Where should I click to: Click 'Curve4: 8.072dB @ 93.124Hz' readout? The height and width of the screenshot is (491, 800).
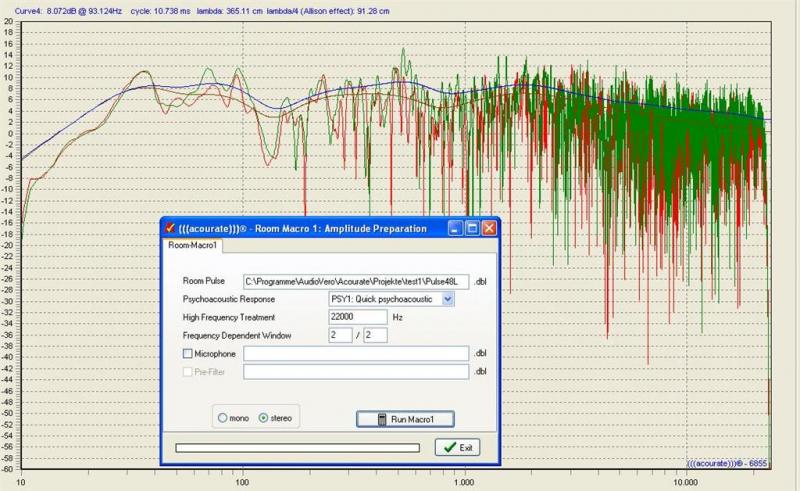(x=68, y=11)
